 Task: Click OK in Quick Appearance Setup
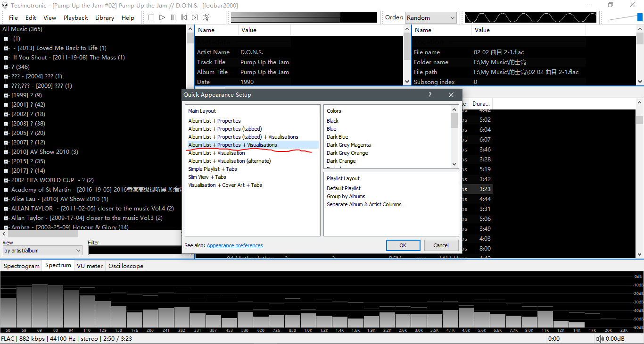(403, 245)
